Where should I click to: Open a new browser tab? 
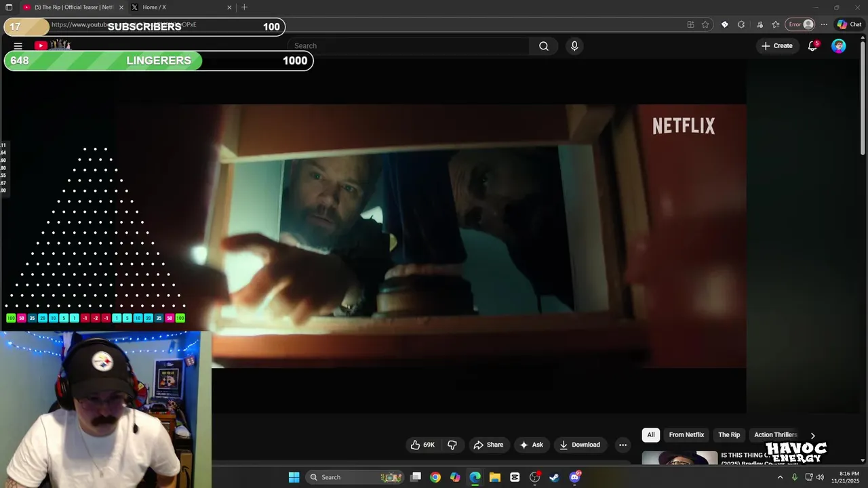(x=244, y=7)
